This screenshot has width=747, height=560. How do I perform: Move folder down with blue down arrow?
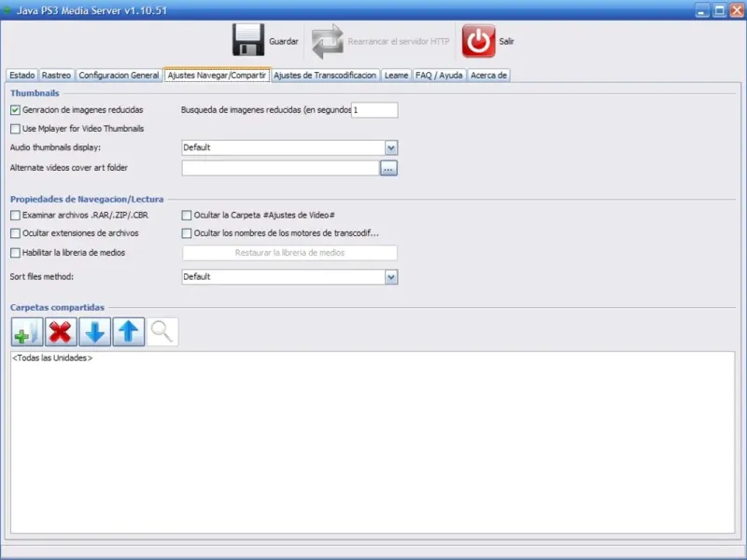pyautogui.click(x=95, y=332)
